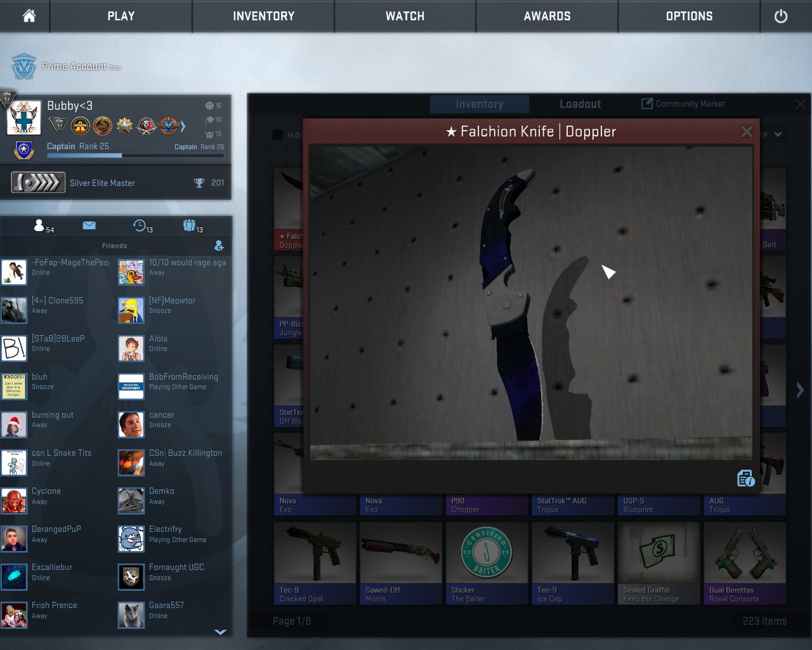Click the power quit icon
Image resolution: width=812 pixels, height=650 pixels.
click(x=781, y=16)
